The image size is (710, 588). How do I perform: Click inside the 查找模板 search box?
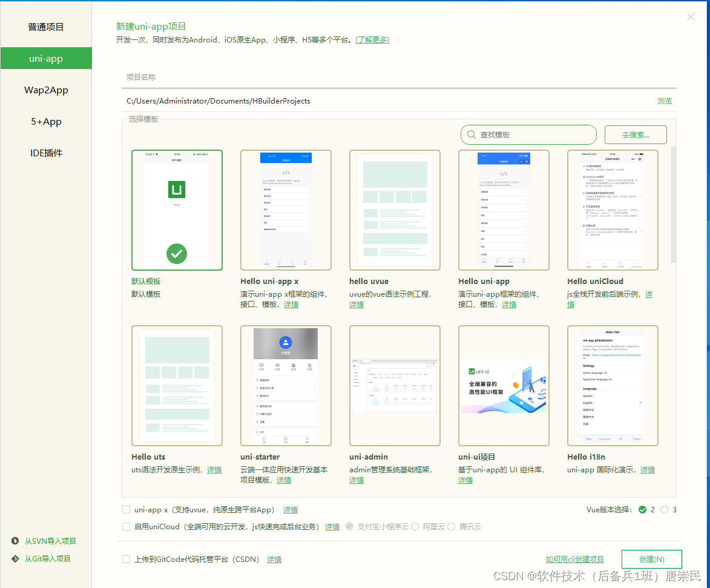pos(528,134)
